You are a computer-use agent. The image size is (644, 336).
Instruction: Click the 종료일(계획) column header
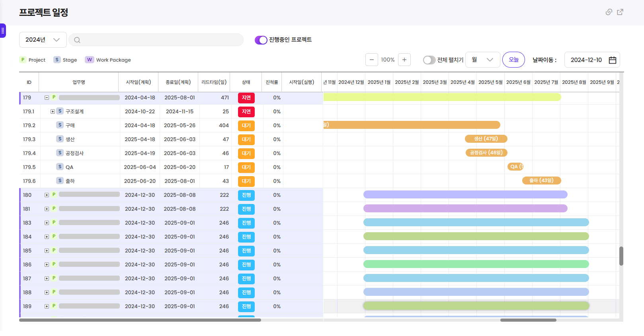[178, 82]
